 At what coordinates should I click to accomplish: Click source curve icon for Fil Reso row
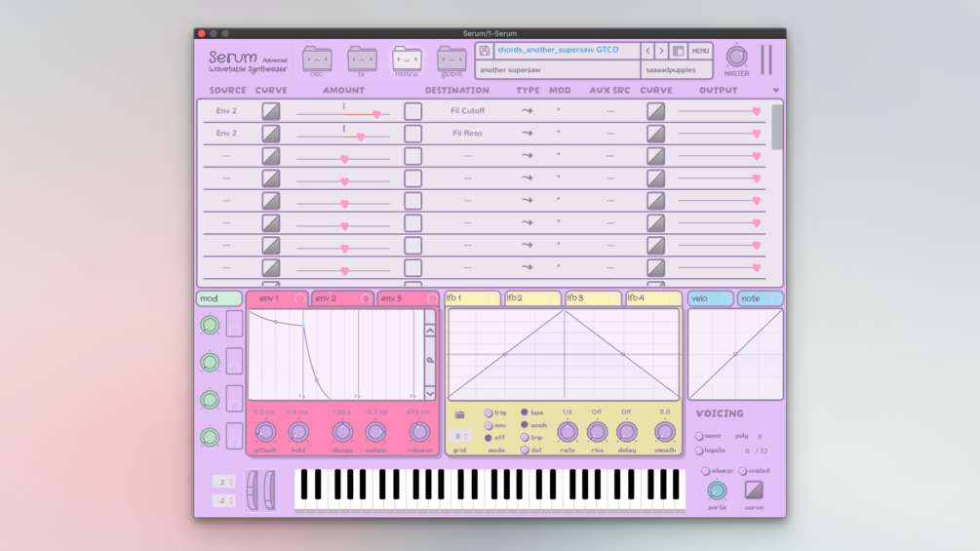[271, 133]
